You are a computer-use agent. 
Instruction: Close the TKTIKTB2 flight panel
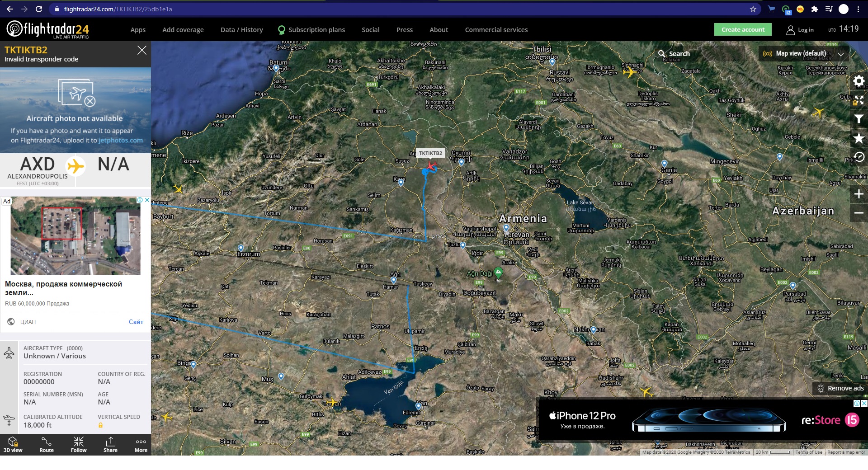[142, 50]
